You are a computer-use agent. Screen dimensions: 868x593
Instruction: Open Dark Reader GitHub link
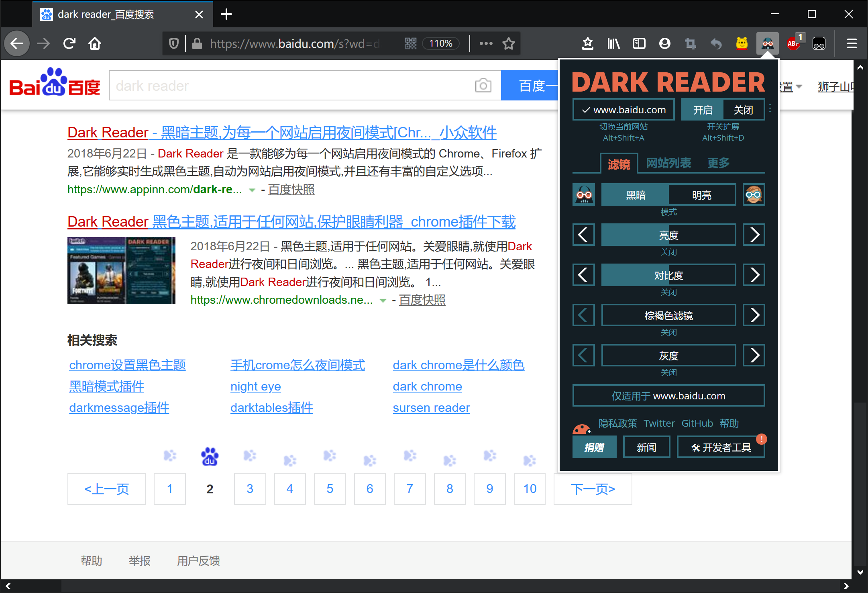point(697,423)
